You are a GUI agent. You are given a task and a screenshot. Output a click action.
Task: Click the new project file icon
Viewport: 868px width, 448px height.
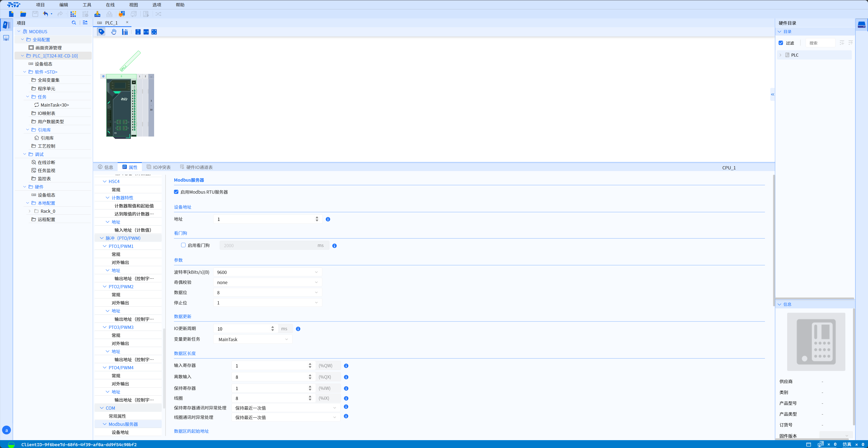point(11,14)
